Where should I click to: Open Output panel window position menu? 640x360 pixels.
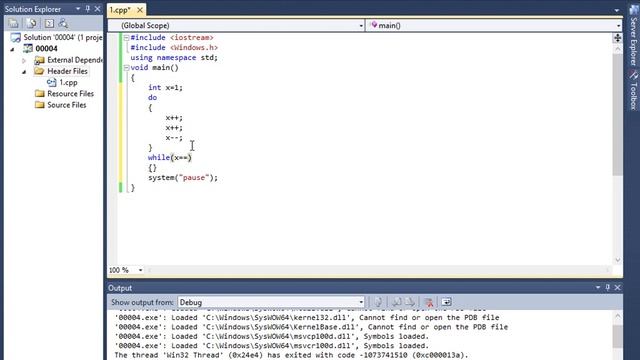click(x=598, y=288)
